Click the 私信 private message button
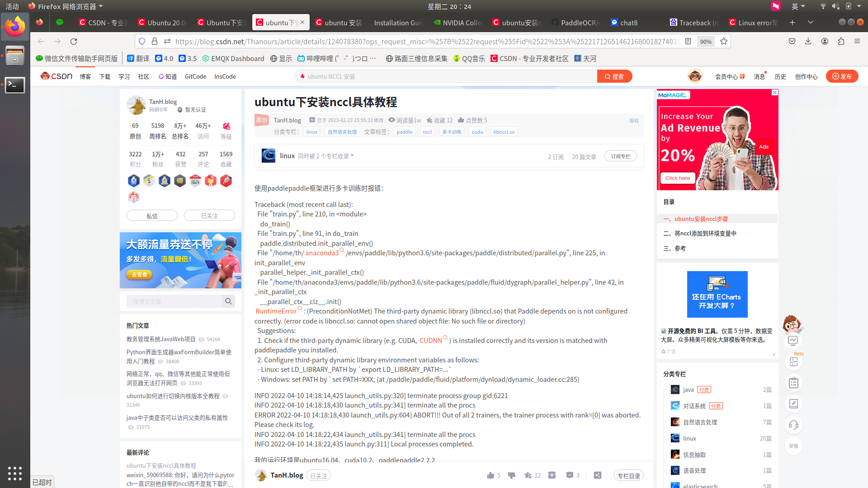The height and width of the screenshot is (488, 868). (152, 216)
